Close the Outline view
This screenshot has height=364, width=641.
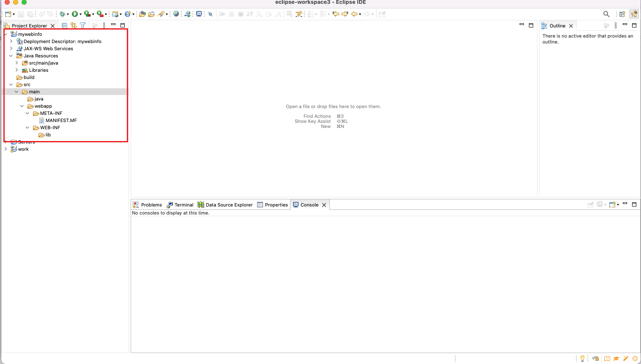coord(571,26)
